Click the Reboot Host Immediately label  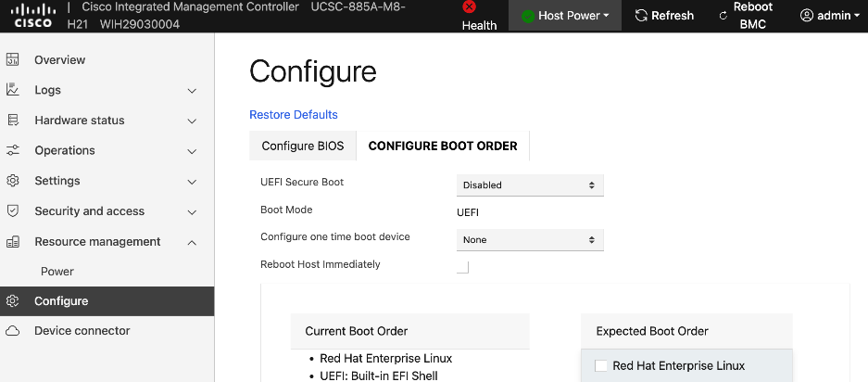click(x=321, y=264)
